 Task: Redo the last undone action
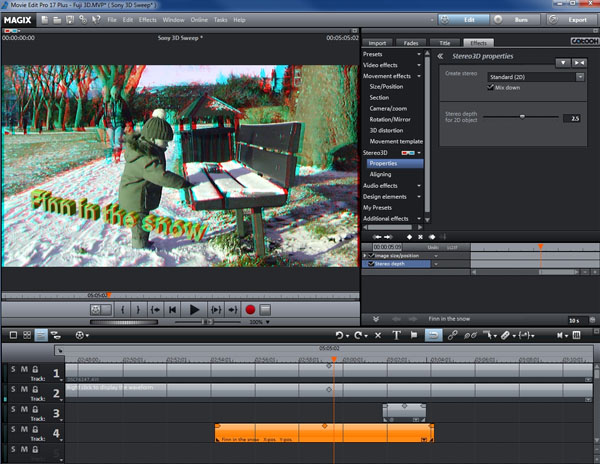point(358,335)
